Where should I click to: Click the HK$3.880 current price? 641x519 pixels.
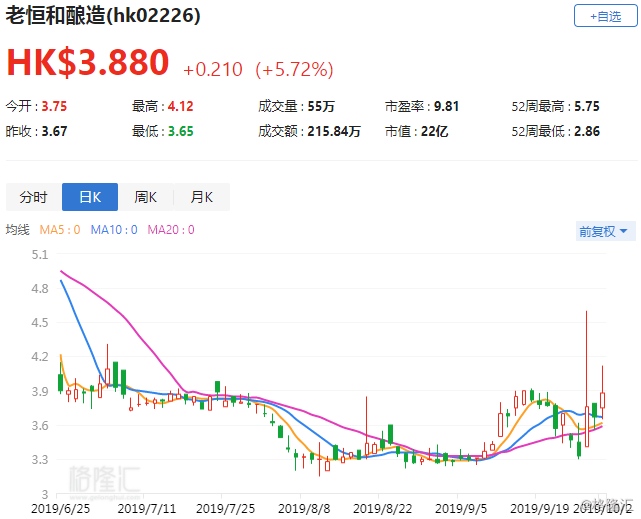pyautogui.click(x=88, y=62)
